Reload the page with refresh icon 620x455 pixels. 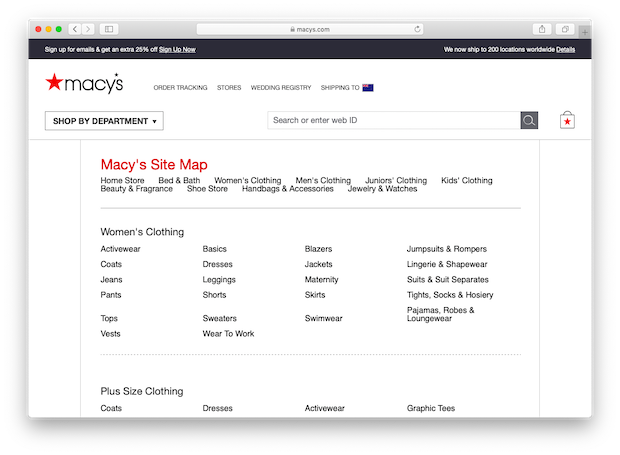tap(417, 29)
